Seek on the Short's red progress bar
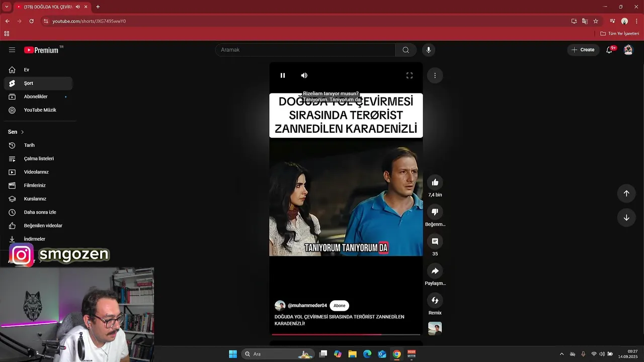Viewport: 644px width, 362px height. tap(346, 334)
